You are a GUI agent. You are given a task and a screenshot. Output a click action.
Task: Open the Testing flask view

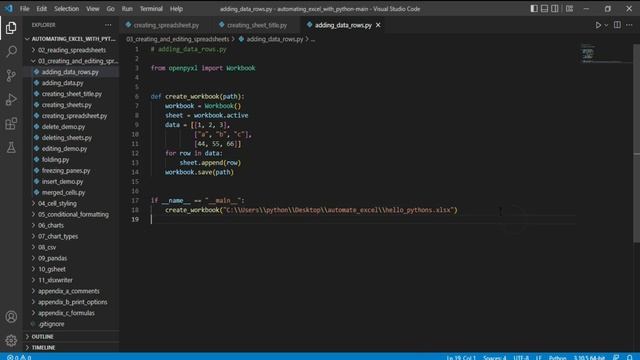click(x=11, y=147)
